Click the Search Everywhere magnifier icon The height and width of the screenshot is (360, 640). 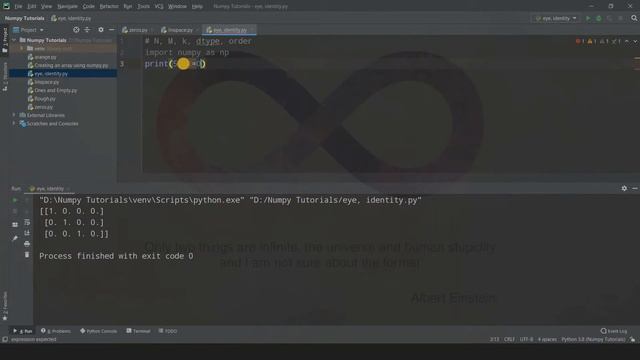coord(634,18)
